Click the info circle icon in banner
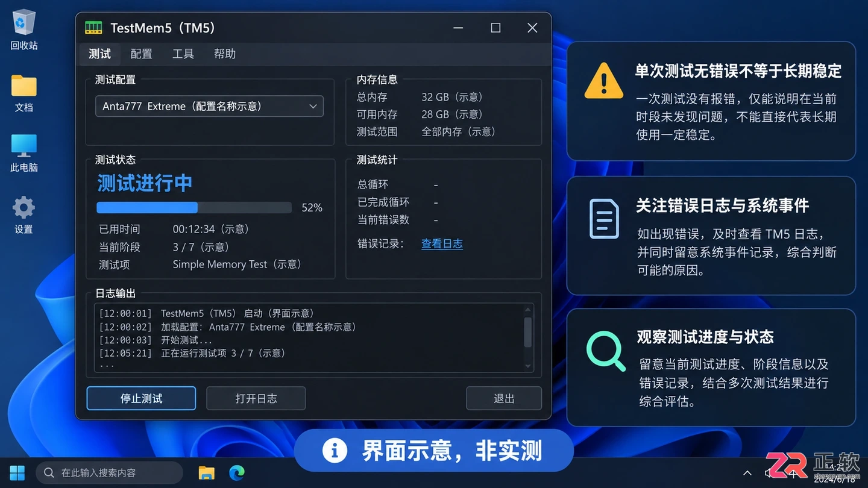 tap(335, 451)
